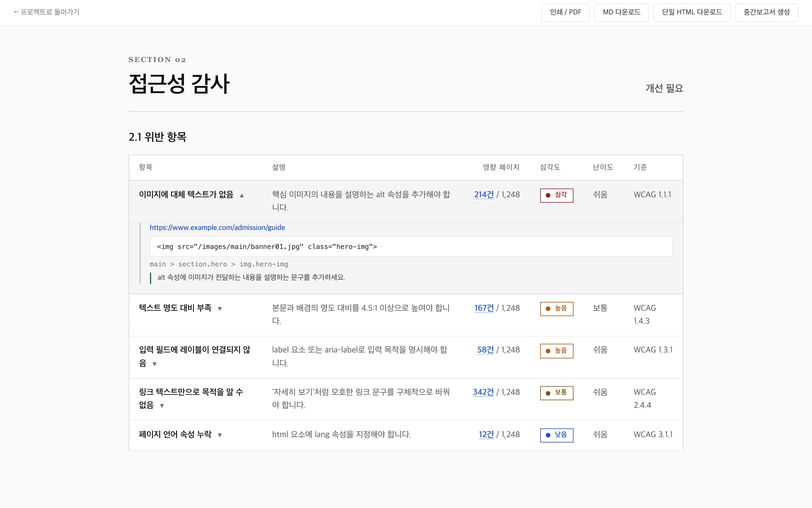
Task: Open the 12건 affected pages link
Action: (x=486, y=434)
